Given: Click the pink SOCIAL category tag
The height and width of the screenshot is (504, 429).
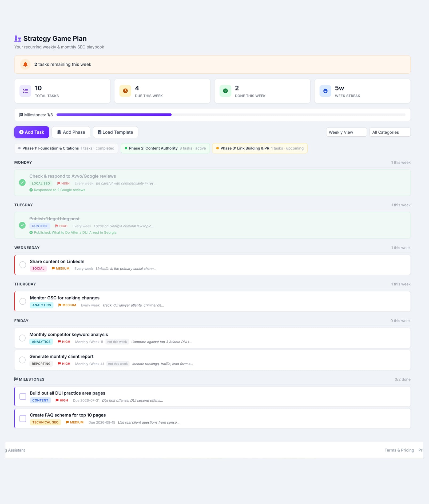Looking at the screenshot, I should [38, 268].
